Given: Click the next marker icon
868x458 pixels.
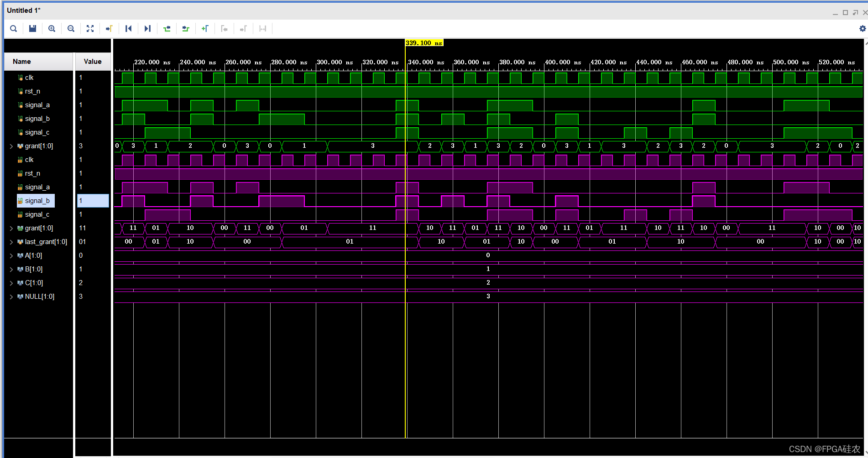Looking at the screenshot, I should 243,29.
